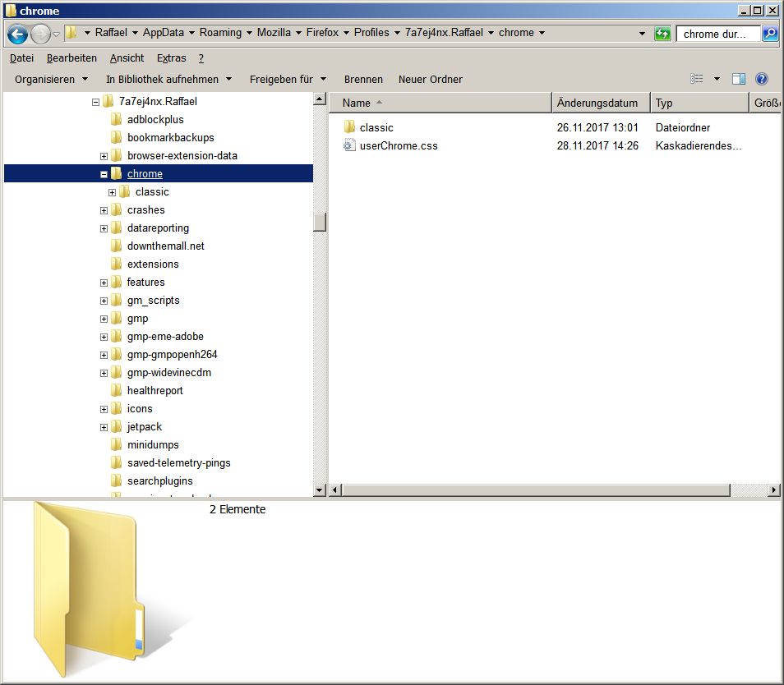Expand the crashes folder node
Image resolution: width=784 pixels, height=685 pixels.
(x=104, y=210)
